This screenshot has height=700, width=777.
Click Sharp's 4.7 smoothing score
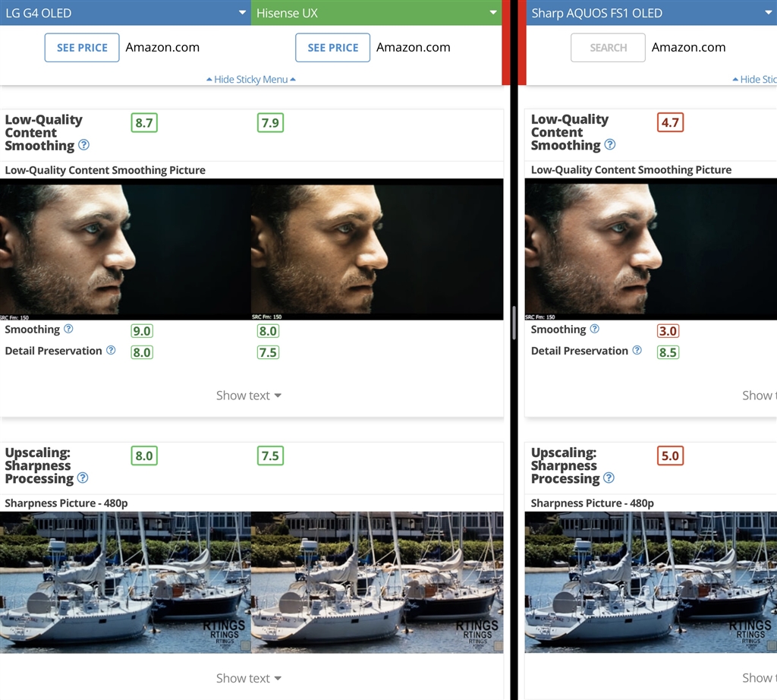pyautogui.click(x=671, y=122)
